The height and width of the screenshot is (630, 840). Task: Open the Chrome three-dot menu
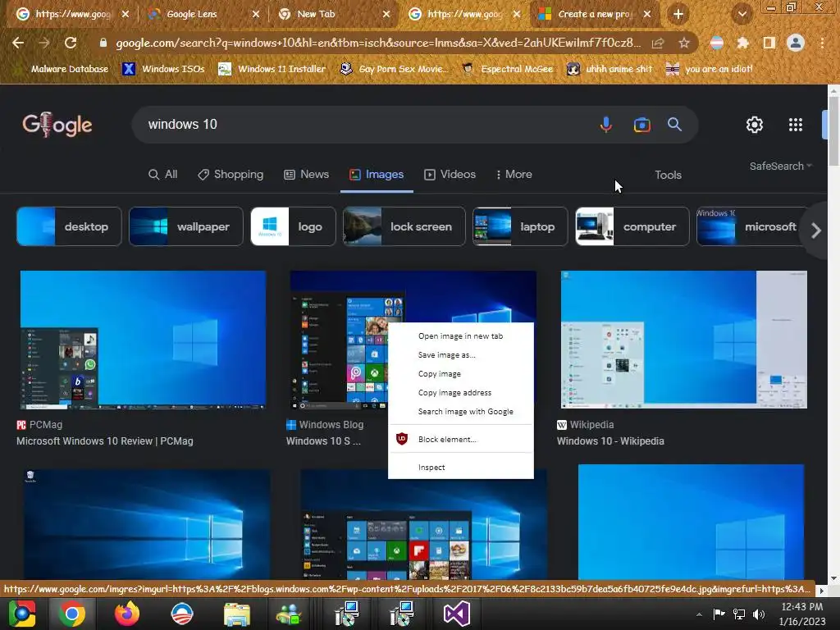[x=822, y=43]
